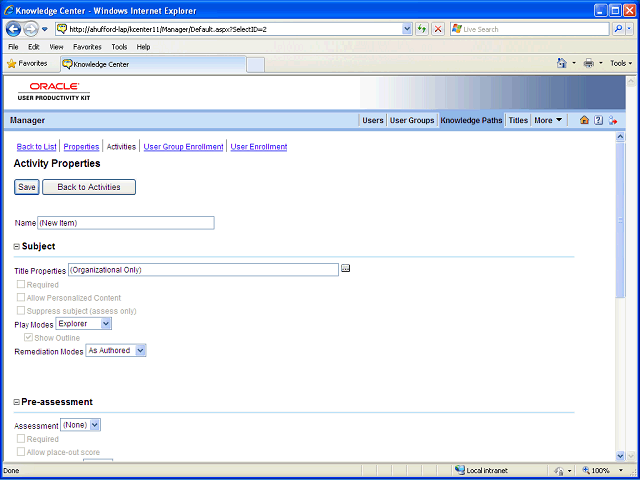
Task: Toggle the Subject Required checkbox
Action: pyautogui.click(x=21, y=284)
